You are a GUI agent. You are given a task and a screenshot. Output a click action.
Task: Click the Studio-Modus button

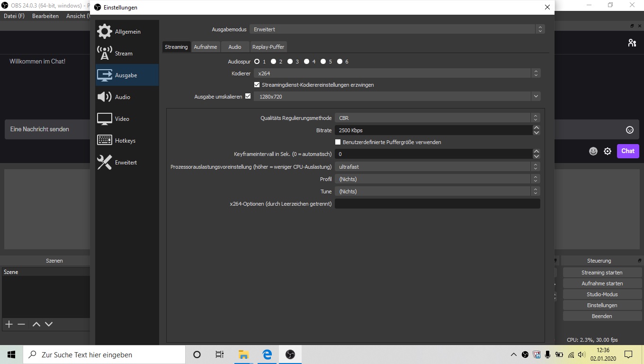click(x=602, y=294)
